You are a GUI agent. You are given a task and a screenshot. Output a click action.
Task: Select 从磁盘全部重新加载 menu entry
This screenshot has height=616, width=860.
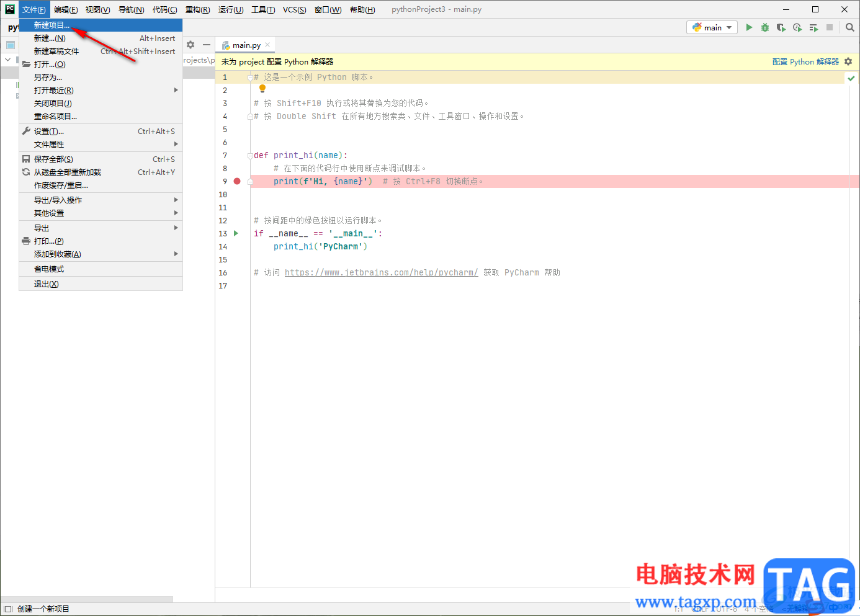click(101, 172)
